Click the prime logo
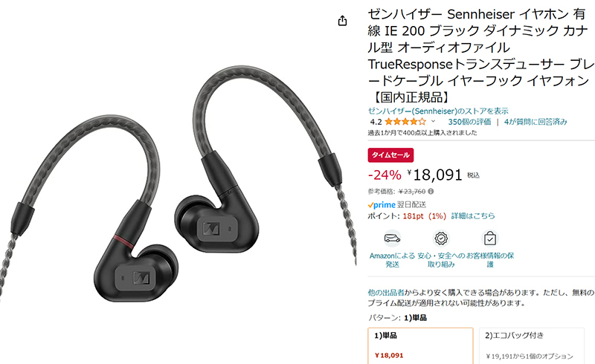 tap(382, 205)
